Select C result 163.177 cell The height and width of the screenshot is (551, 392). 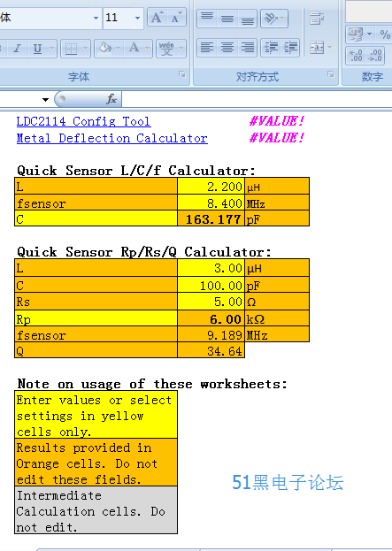pos(211,219)
